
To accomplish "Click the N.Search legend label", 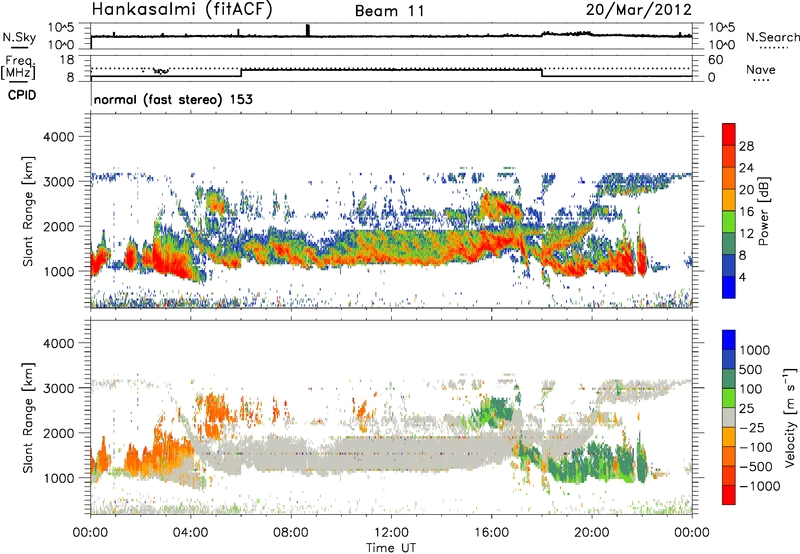I will 772,37.
